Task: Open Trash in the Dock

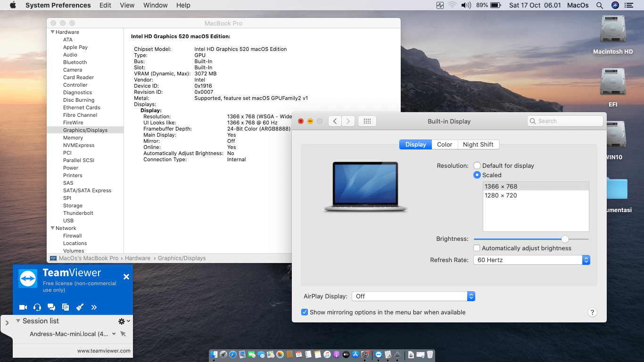Action: click(429, 354)
